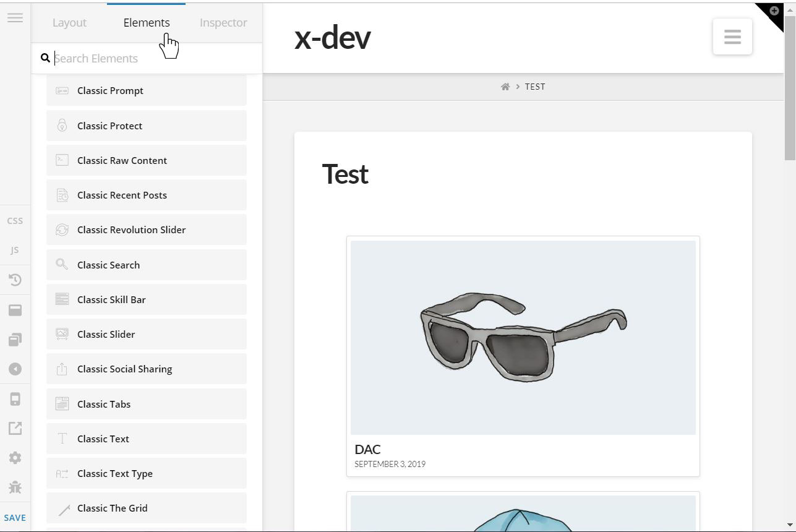The image size is (796, 532).
Task: Click the home breadcrumb icon
Action: (505, 87)
